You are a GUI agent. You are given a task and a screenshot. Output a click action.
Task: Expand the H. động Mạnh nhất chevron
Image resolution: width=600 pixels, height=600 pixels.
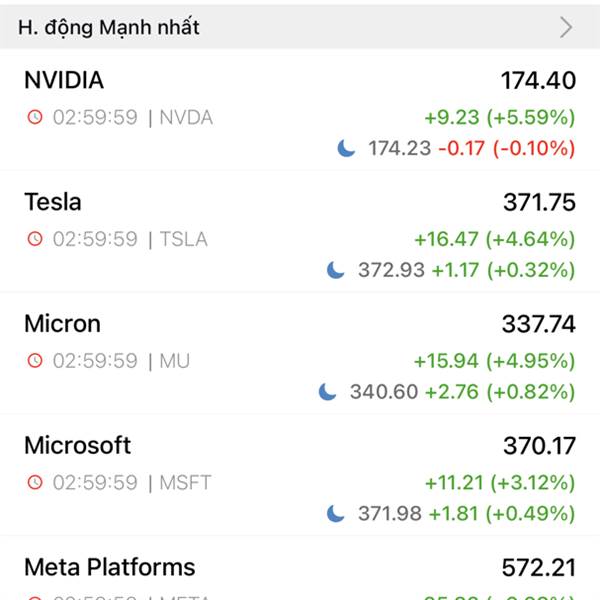coord(566,27)
